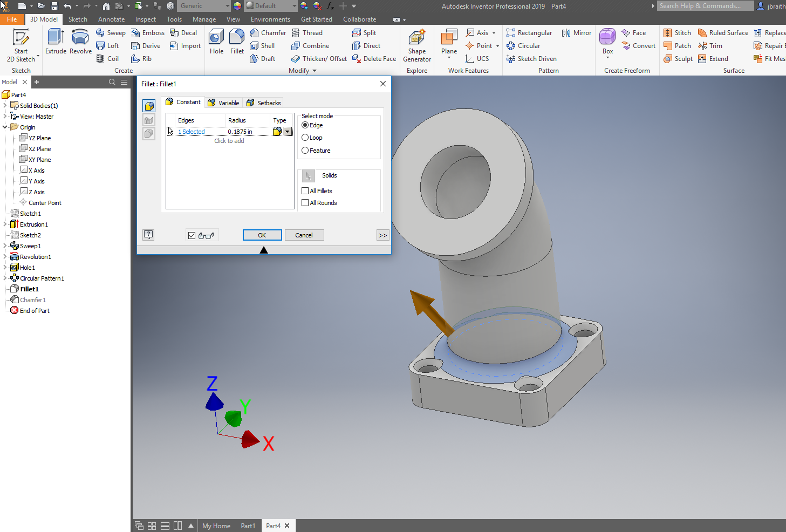Switch to the Part1 document tab
This screenshot has width=786, height=532.
pyautogui.click(x=248, y=526)
